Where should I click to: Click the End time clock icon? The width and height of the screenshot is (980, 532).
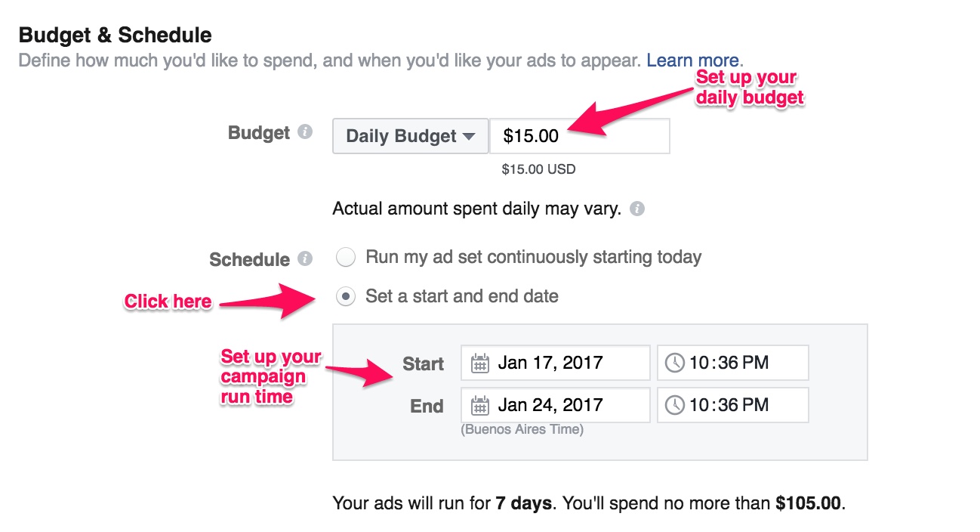point(674,406)
